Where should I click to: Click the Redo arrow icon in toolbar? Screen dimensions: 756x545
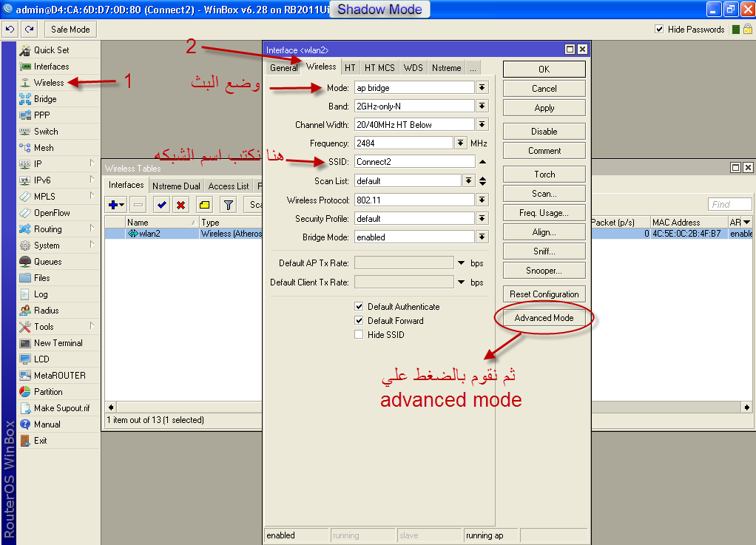coord(29,30)
